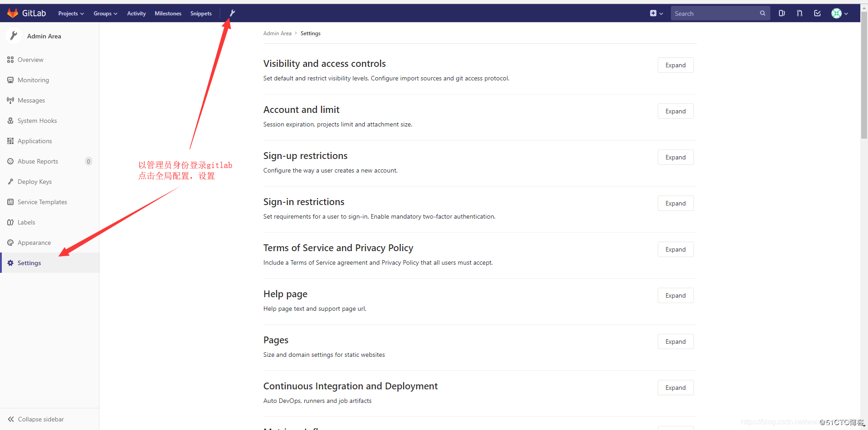This screenshot has height=430, width=868.
Task: Open Snippets in top navigation
Action: coord(201,14)
